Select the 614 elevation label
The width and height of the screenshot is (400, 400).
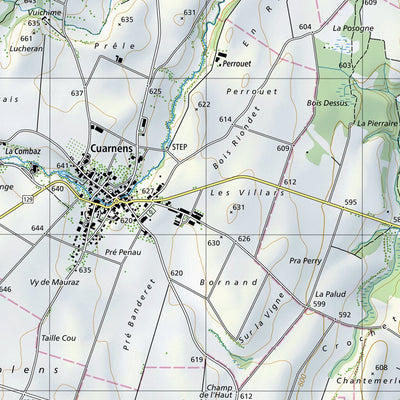[225, 119]
